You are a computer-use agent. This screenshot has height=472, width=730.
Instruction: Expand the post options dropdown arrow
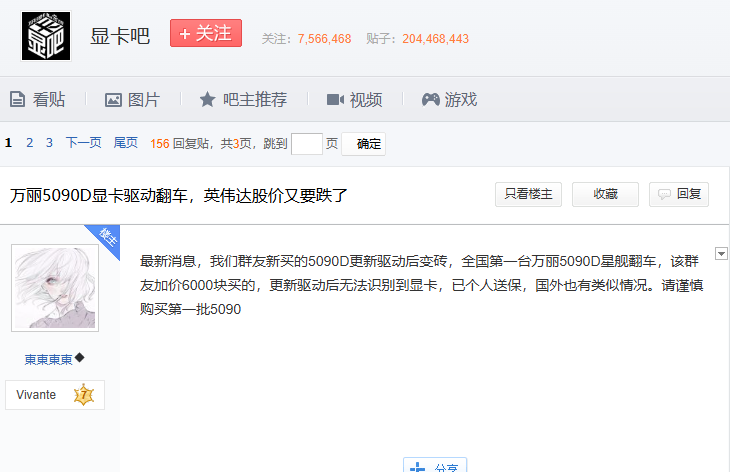pyautogui.click(x=721, y=254)
